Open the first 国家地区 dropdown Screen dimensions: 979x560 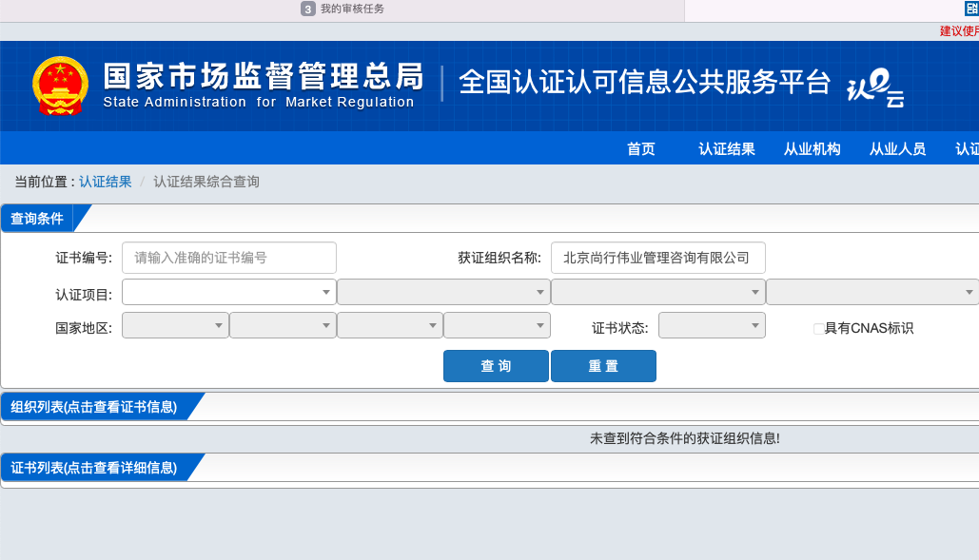[x=175, y=325]
